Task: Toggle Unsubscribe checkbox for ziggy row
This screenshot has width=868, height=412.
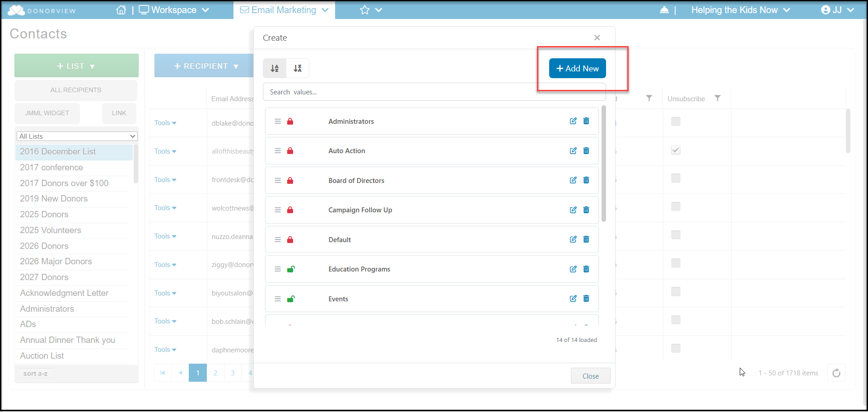Action: point(676,263)
